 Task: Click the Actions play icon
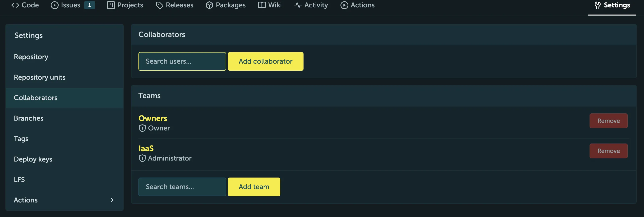click(344, 5)
